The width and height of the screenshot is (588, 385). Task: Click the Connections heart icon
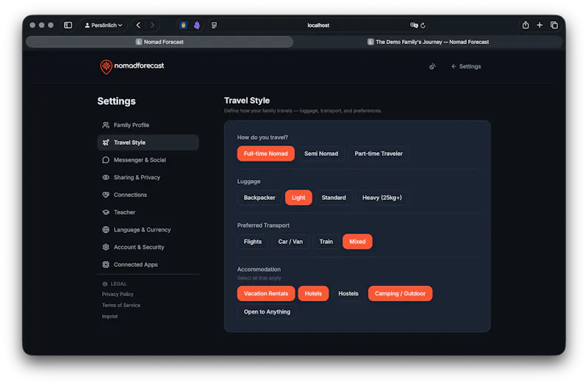point(106,195)
